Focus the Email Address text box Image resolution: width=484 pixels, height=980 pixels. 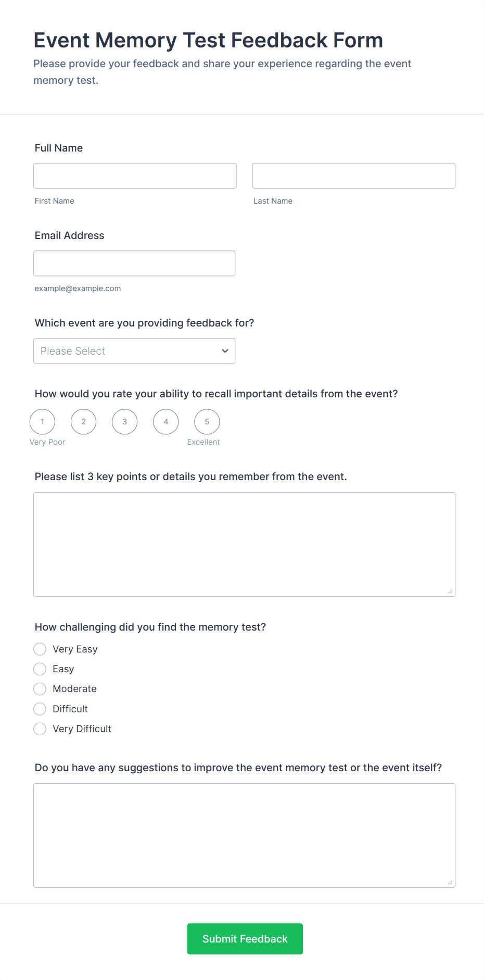pos(134,263)
